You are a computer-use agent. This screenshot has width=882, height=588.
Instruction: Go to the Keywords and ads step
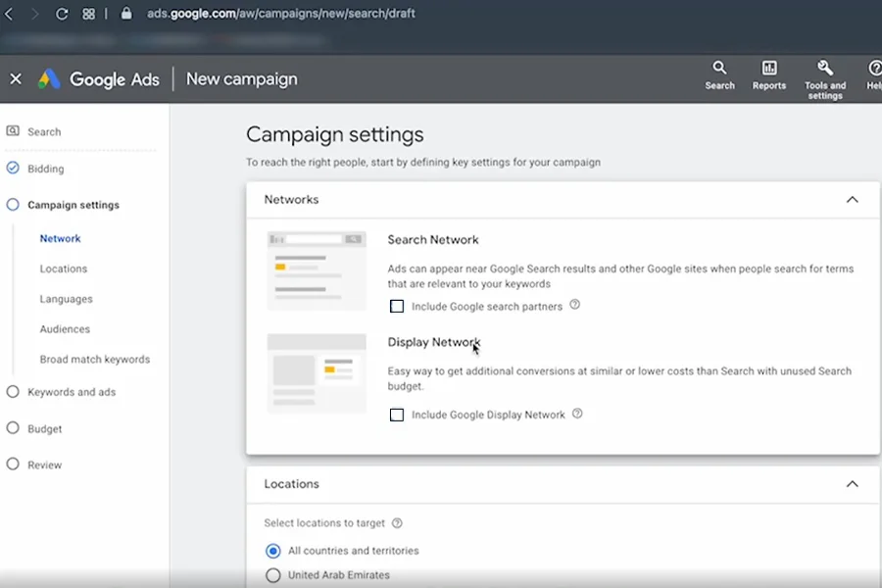[x=72, y=392]
